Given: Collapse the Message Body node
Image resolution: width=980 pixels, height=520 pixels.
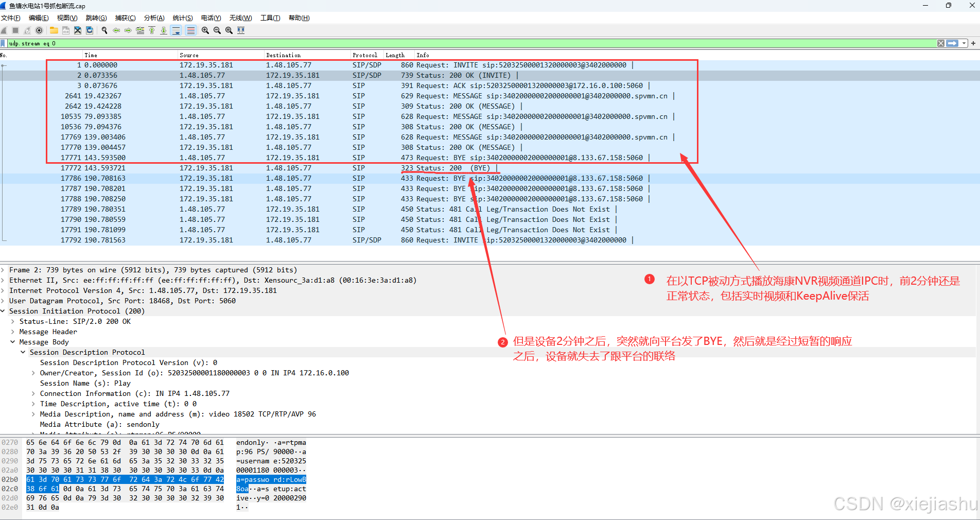Looking at the screenshot, I should pos(13,342).
